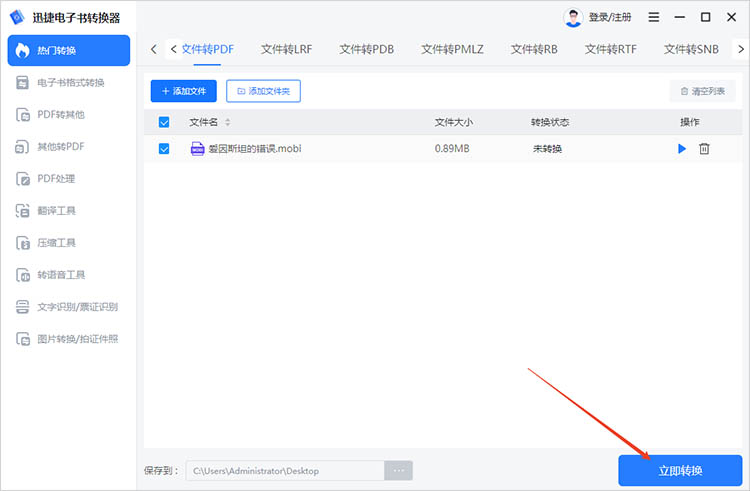
Task: Click the 登录/注册 link
Action: [610, 18]
